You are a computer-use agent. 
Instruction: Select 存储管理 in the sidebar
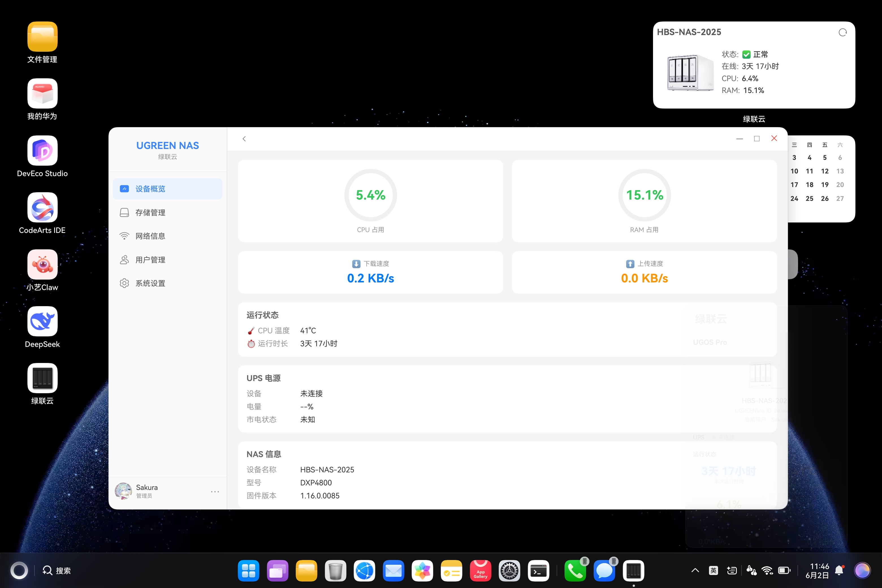tap(167, 213)
